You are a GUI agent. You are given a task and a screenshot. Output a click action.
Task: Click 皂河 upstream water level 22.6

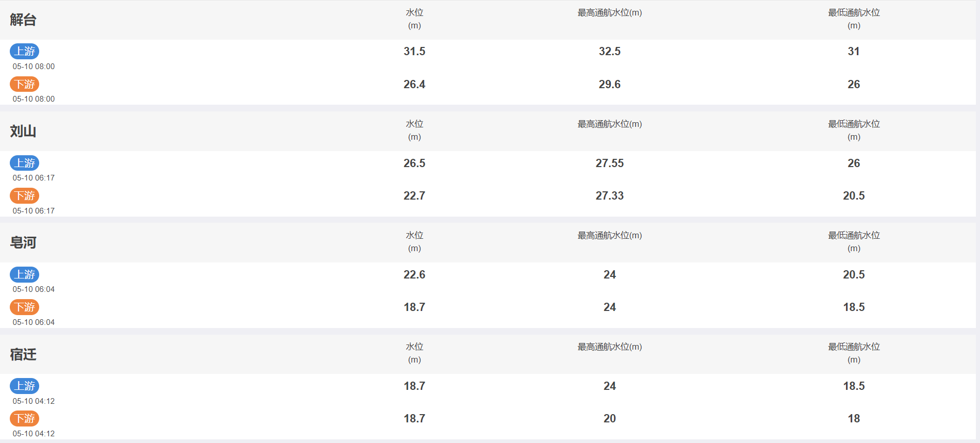pos(414,274)
